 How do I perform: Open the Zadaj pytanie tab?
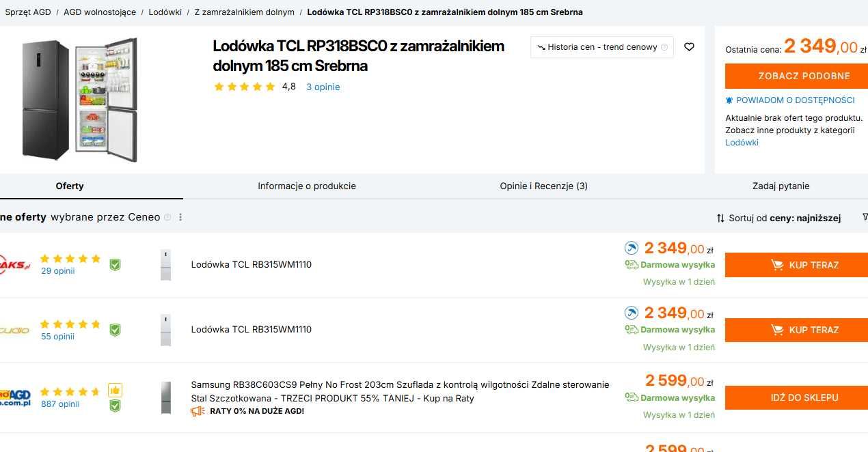(x=781, y=186)
